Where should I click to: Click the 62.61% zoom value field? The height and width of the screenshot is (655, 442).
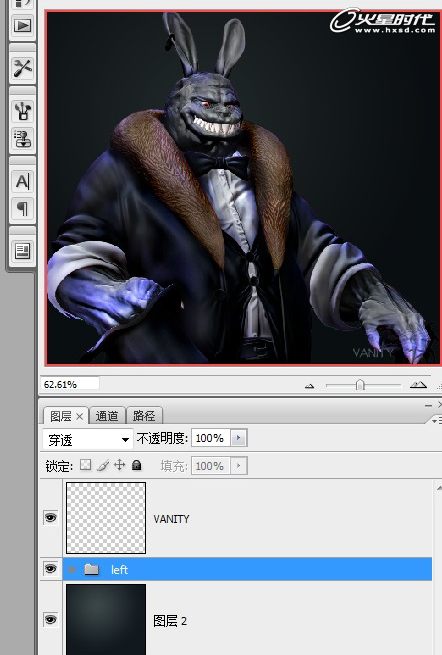(x=70, y=384)
